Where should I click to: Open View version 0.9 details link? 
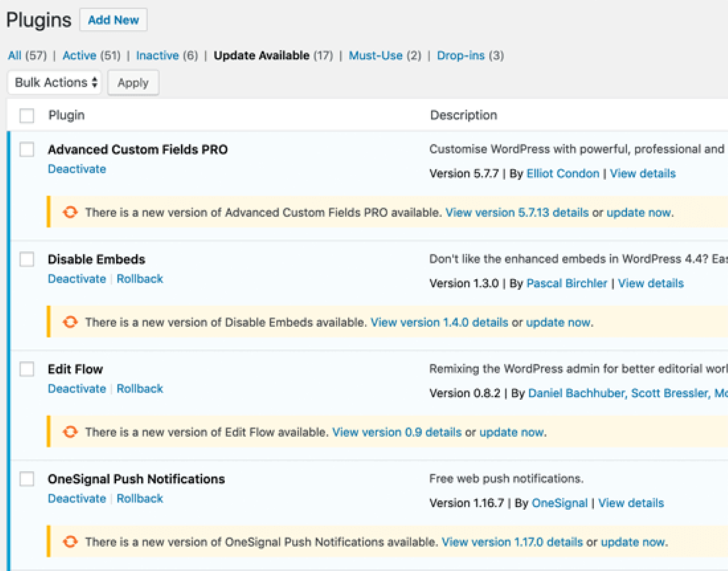pyautogui.click(x=397, y=432)
